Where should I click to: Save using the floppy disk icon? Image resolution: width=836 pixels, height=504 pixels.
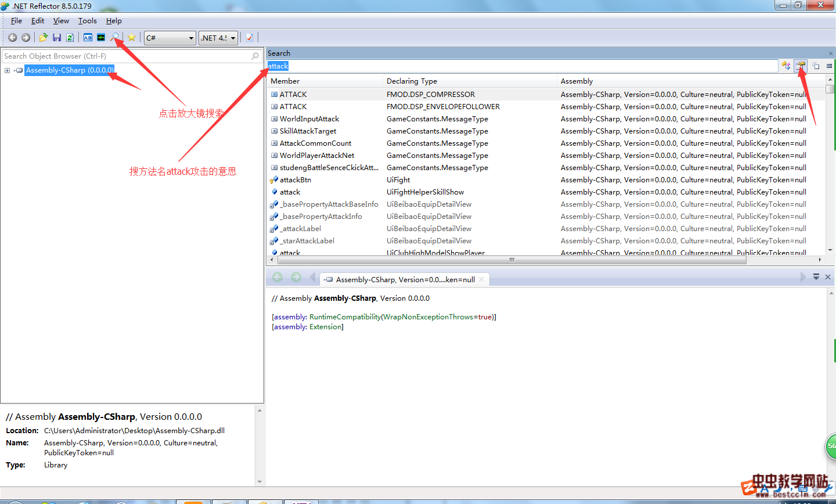coord(57,38)
